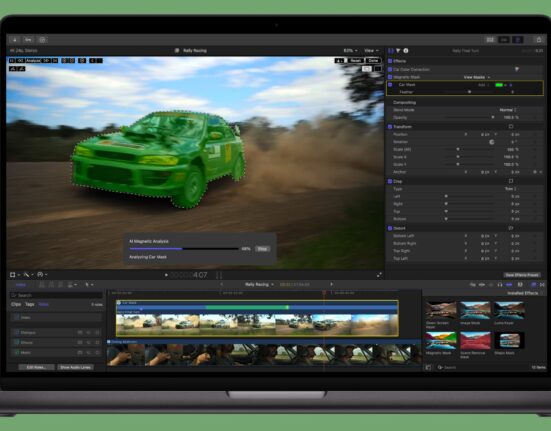Image resolution: width=551 pixels, height=431 pixels.
Task: Open the Rally Racing project dropdown in timeline
Action: pyautogui.click(x=259, y=284)
